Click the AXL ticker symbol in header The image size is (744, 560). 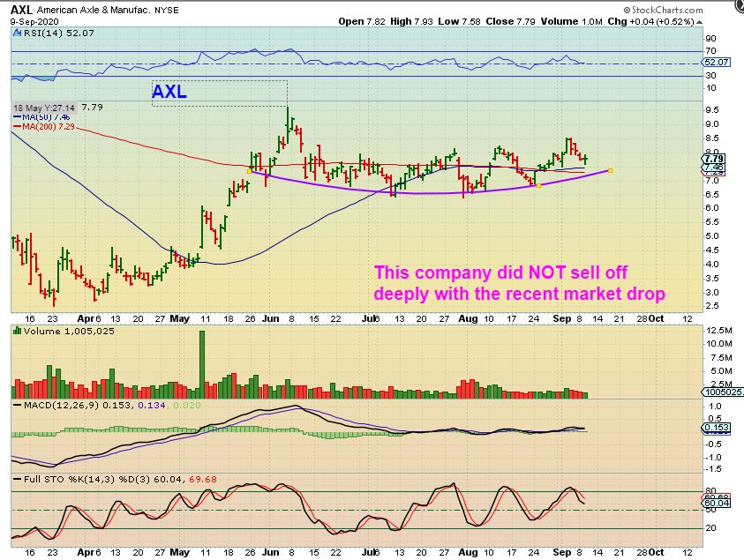coord(21,10)
